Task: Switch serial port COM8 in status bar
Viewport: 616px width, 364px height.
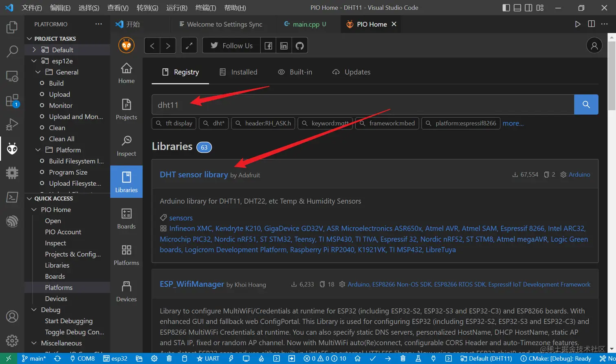Action: [x=82, y=358]
